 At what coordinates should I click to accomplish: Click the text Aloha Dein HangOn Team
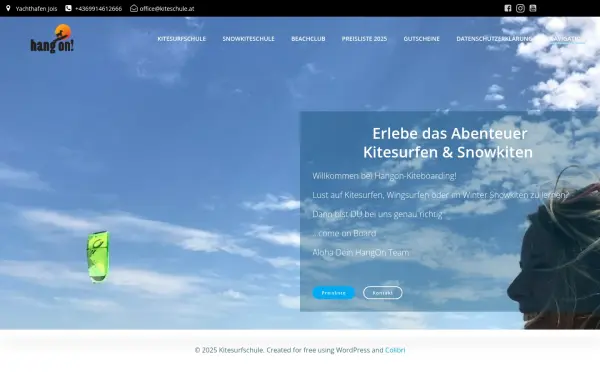tap(360, 253)
